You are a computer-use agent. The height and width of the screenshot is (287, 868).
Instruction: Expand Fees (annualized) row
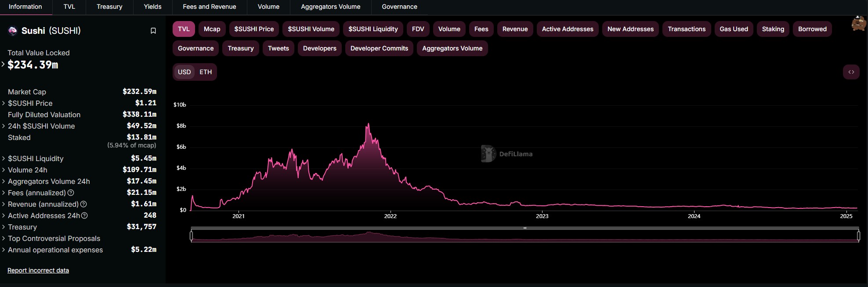(4, 193)
